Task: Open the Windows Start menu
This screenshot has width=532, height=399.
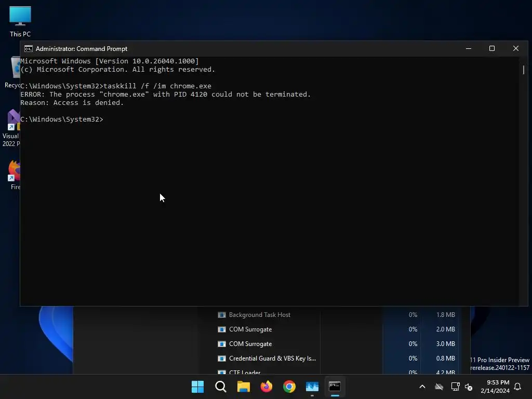Action: pyautogui.click(x=197, y=387)
